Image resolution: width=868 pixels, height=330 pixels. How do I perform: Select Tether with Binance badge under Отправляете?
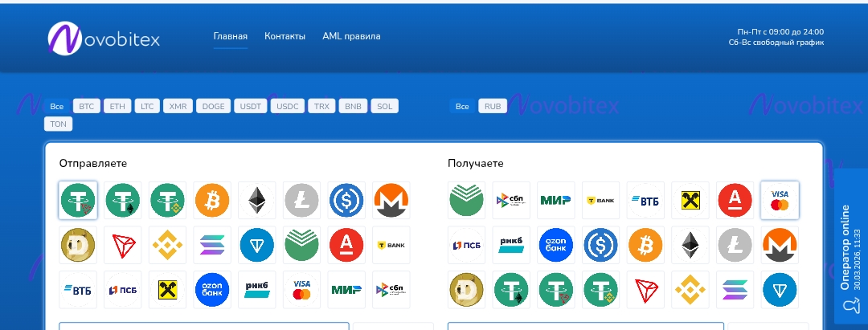pyautogui.click(x=167, y=200)
